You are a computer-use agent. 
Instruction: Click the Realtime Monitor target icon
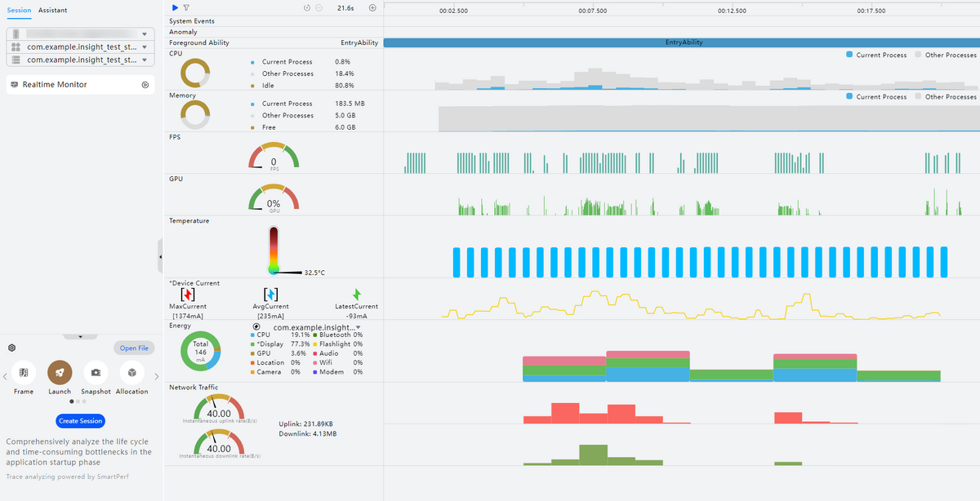coord(145,85)
